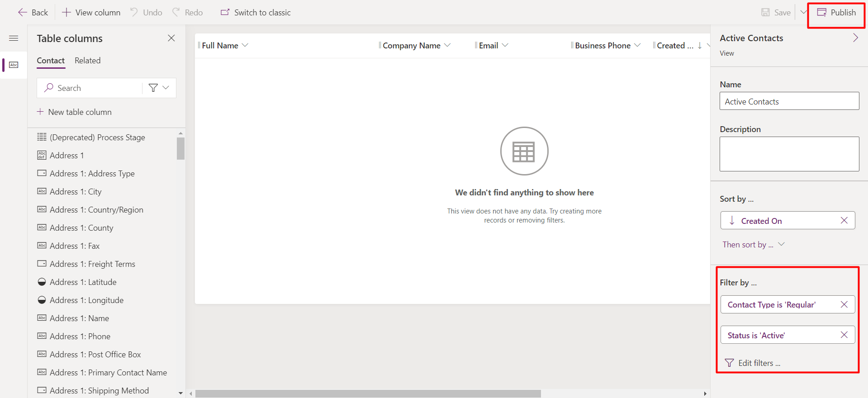The image size is (868, 398).
Task: Click the table columns sidebar icon
Action: coord(14,65)
